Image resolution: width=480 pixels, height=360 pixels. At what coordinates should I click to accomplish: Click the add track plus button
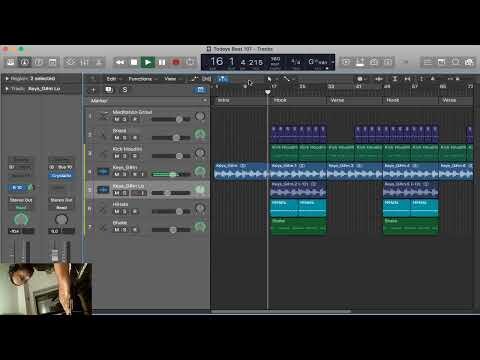tap(93, 90)
